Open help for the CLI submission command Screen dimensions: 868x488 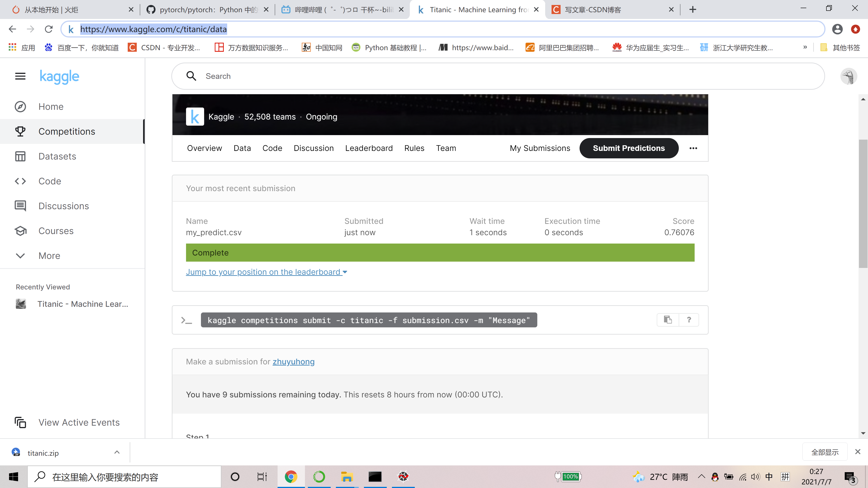pos(688,320)
